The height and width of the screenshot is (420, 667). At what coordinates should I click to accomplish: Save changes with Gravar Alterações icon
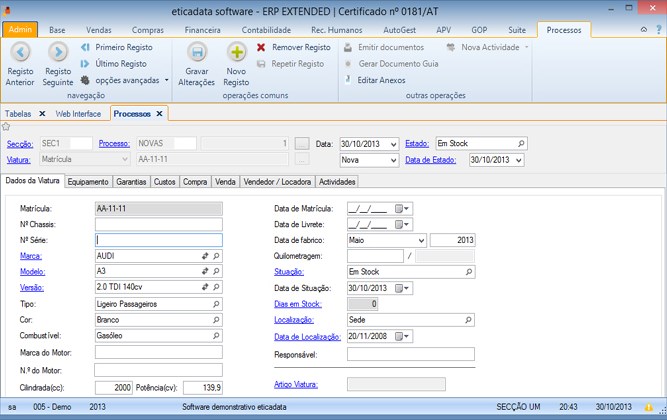pyautogui.click(x=198, y=52)
